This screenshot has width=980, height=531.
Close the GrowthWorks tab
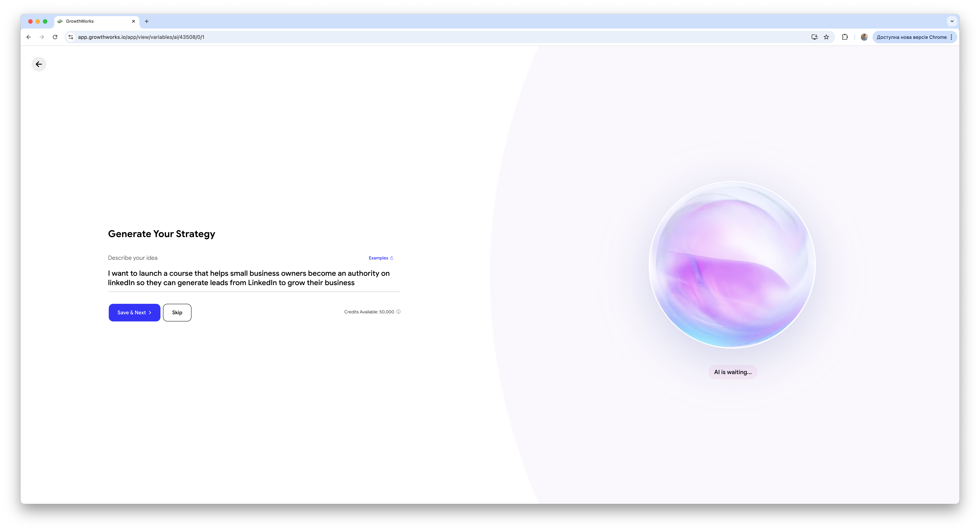click(x=133, y=21)
